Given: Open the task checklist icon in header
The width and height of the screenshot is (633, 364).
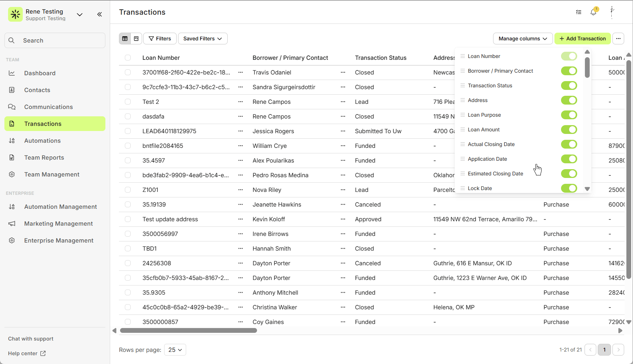Looking at the screenshot, I should (579, 12).
